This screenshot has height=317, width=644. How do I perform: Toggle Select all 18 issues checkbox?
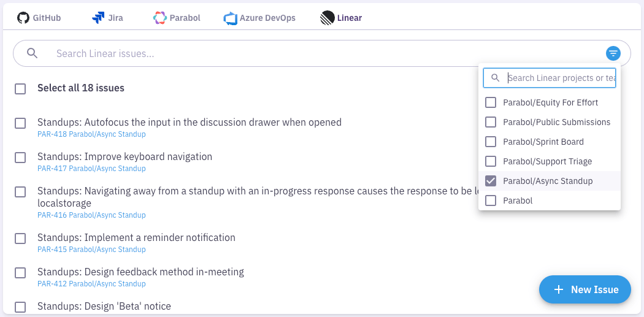point(20,88)
